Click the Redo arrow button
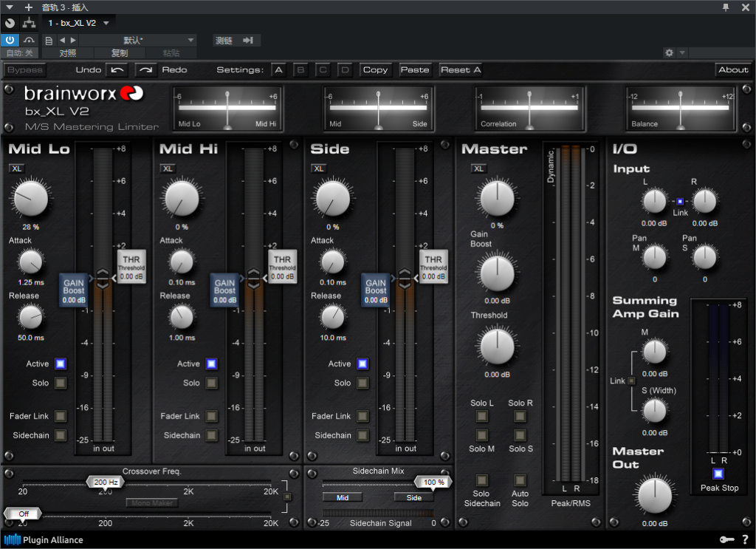 tap(145, 70)
